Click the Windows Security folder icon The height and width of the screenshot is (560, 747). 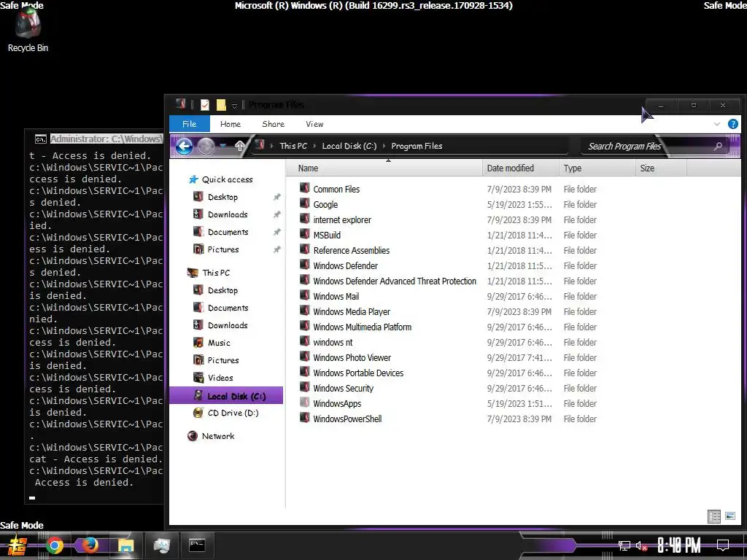[304, 387]
